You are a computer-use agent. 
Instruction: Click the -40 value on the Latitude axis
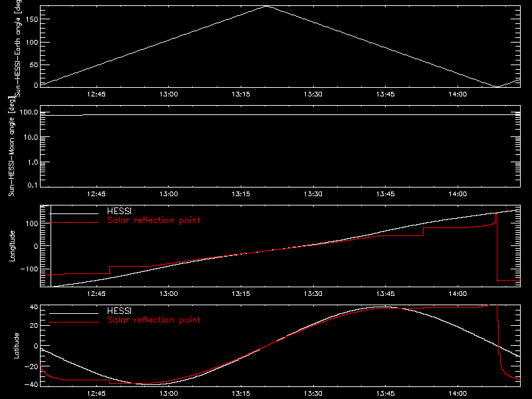(31, 384)
